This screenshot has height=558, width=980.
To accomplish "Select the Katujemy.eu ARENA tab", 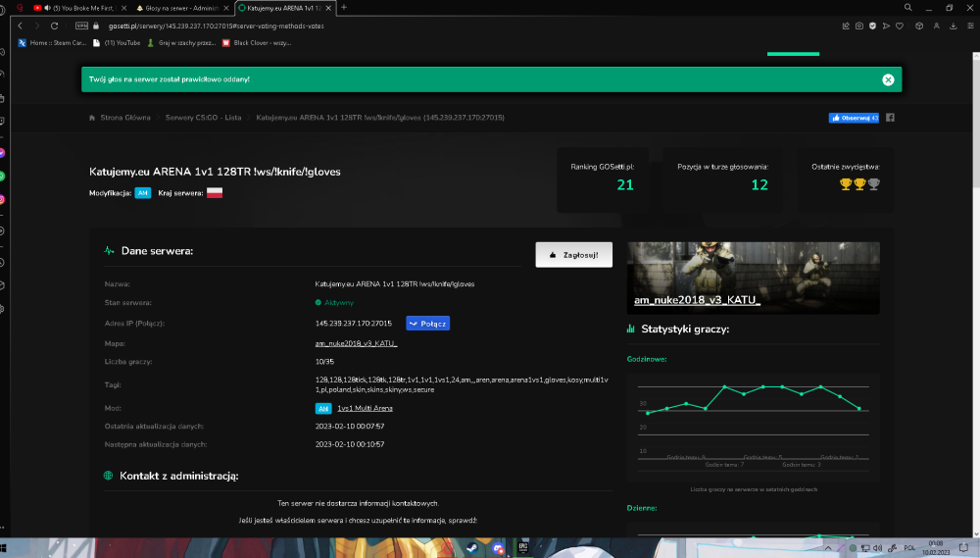I will coord(284,8).
